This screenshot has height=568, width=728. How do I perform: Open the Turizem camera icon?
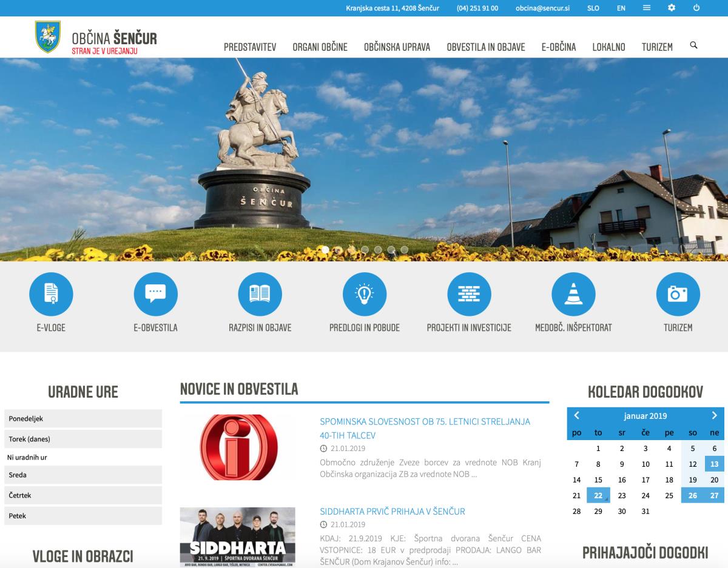678,294
